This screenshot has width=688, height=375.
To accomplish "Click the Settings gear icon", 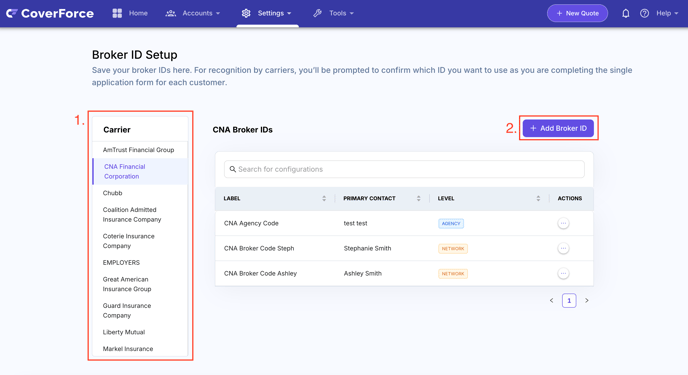I will pos(246,13).
